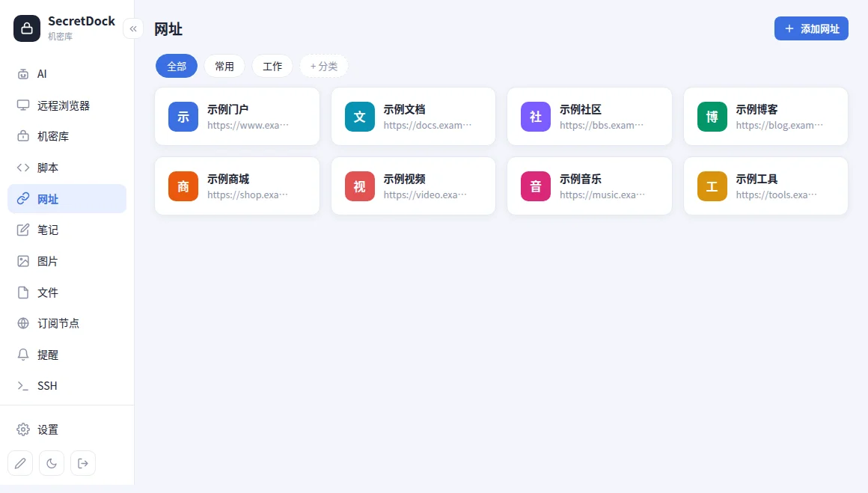
Task: Click the https://tools.exa… URL text
Action: click(x=776, y=195)
